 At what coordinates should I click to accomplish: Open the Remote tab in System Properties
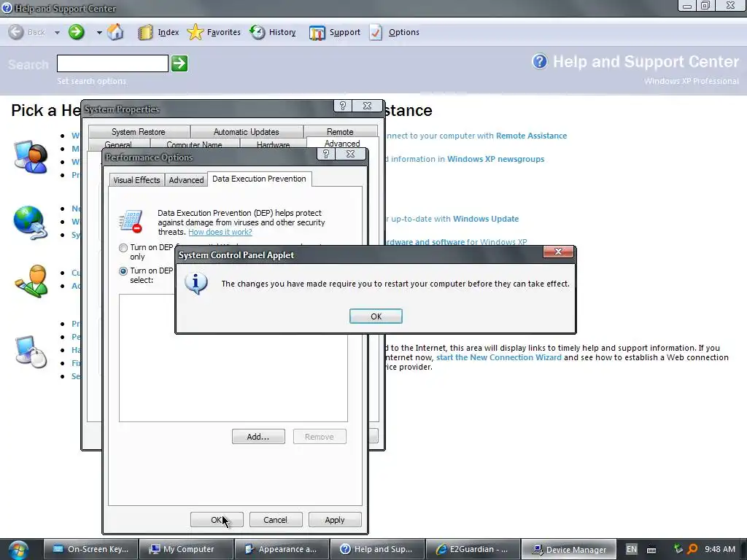[x=340, y=131]
